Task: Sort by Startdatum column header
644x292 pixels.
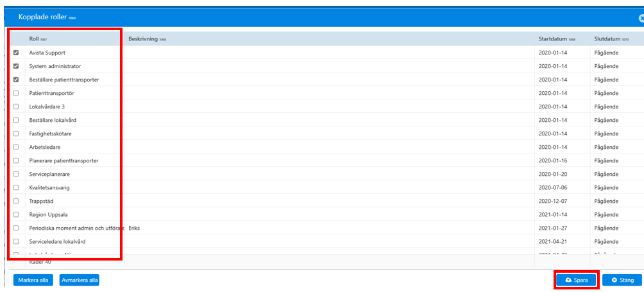Action: pyautogui.click(x=553, y=39)
